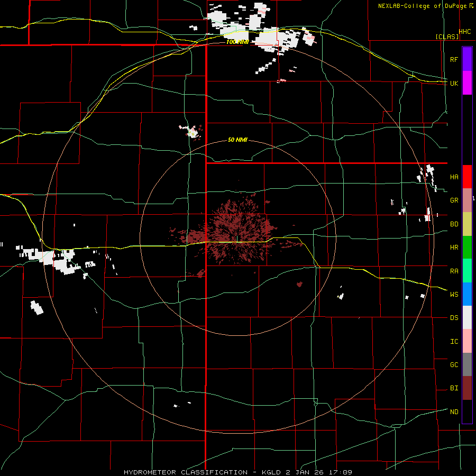Viewport: 476px width, 476px height.
Task: Click the GR legend label
Action: [454, 200]
